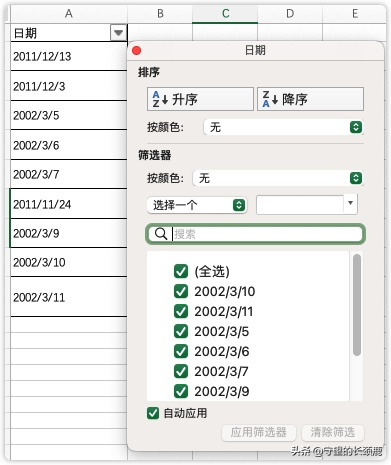391x465 pixels.
Task: Select cell containing 2002/3/5
Action: coord(69,115)
